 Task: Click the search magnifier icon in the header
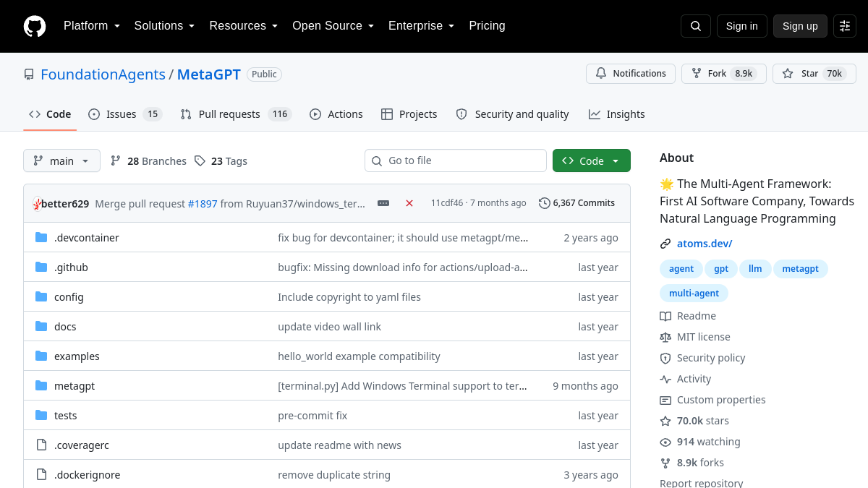click(696, 26)
